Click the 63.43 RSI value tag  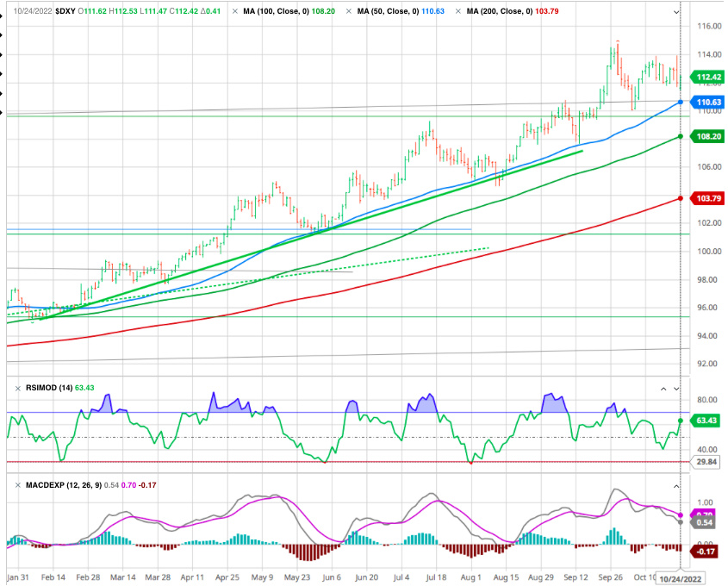point(706,421)
